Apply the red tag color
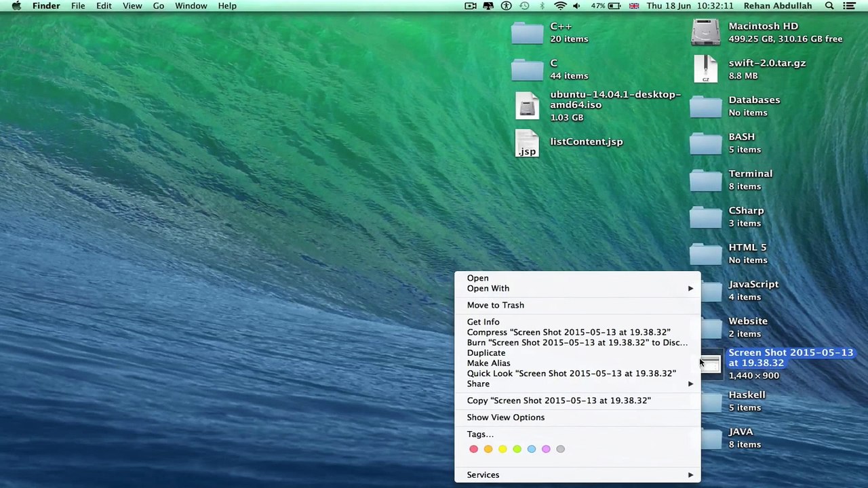The height and width of the screenshot is (488, 868). (473, 449)
